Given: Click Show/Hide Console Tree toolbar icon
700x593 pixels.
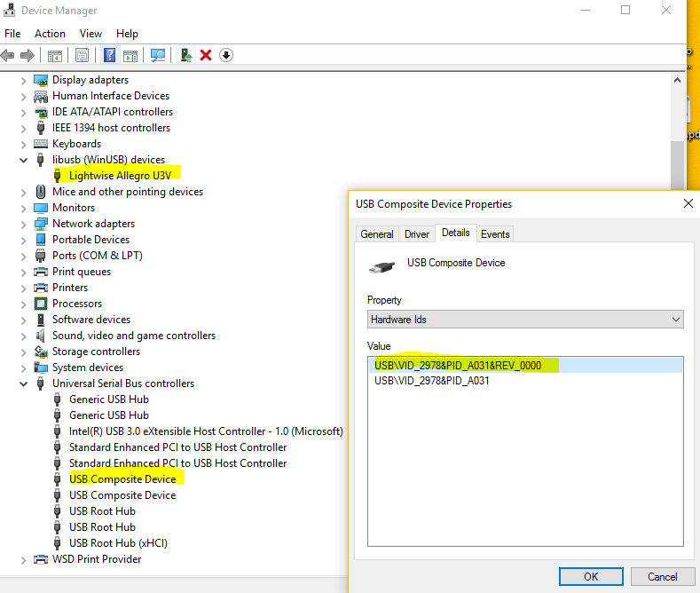Looking at the screenshot, I should pyautogui.click(x=54, y=56).
